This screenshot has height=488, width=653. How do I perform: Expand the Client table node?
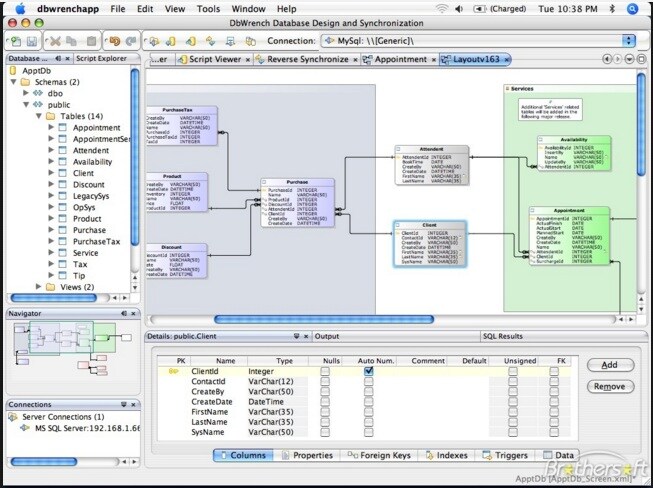coord(51,173)
